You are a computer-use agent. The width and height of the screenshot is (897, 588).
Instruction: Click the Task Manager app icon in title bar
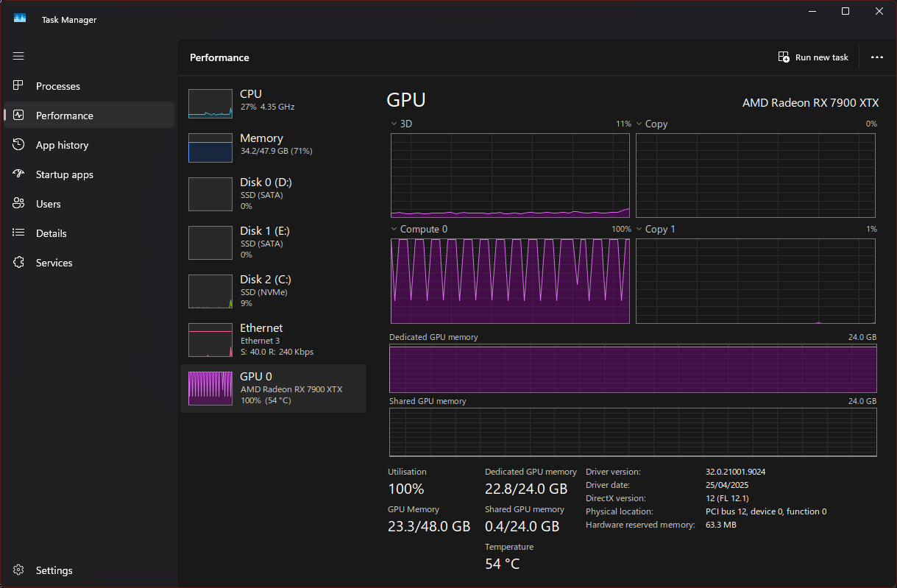click(20, 18)
